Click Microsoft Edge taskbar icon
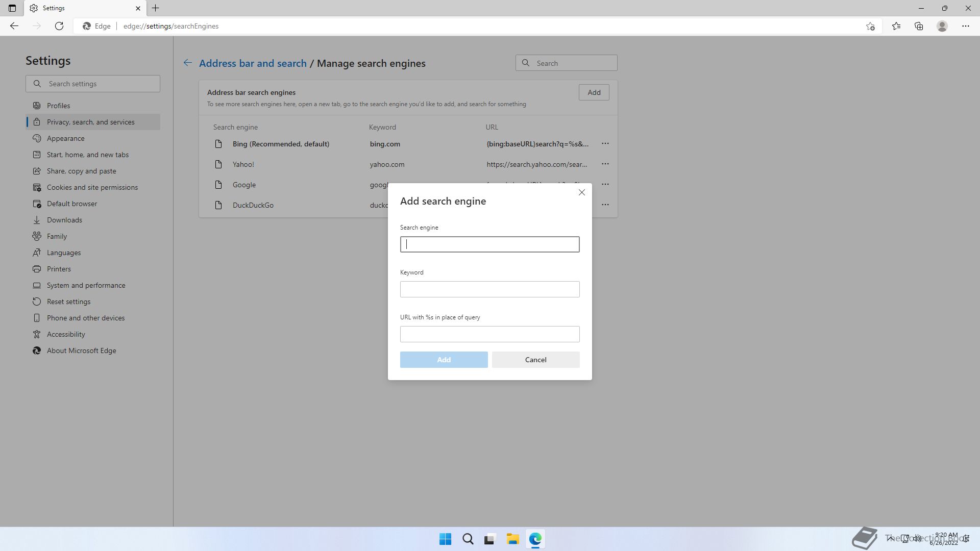Viewport: 980px width, 551px height. [535, 539]
